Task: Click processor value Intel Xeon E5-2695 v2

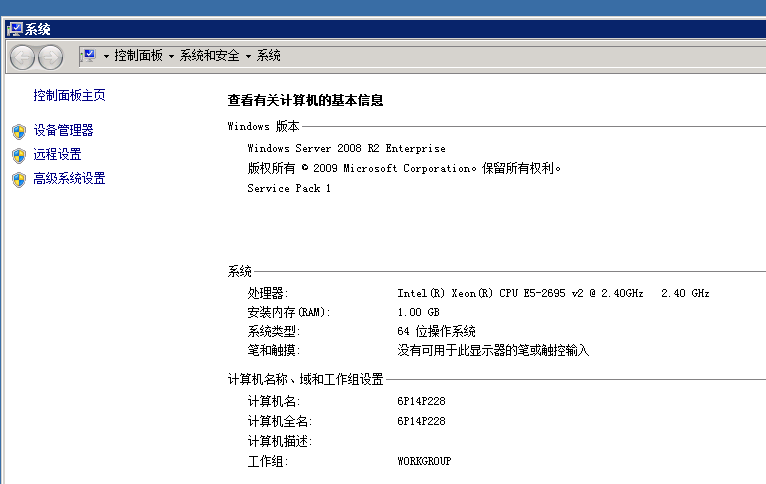Action: 553,293
